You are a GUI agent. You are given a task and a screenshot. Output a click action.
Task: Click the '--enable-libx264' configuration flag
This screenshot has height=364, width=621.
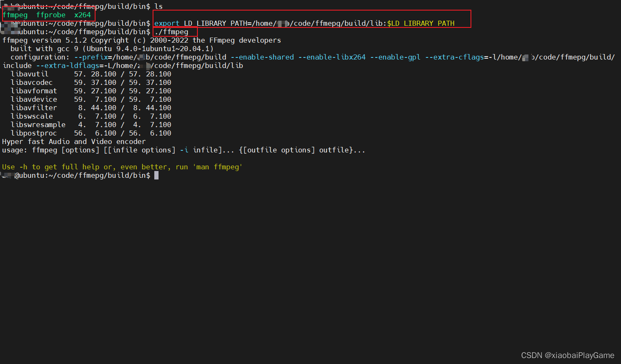pos(332,57)
